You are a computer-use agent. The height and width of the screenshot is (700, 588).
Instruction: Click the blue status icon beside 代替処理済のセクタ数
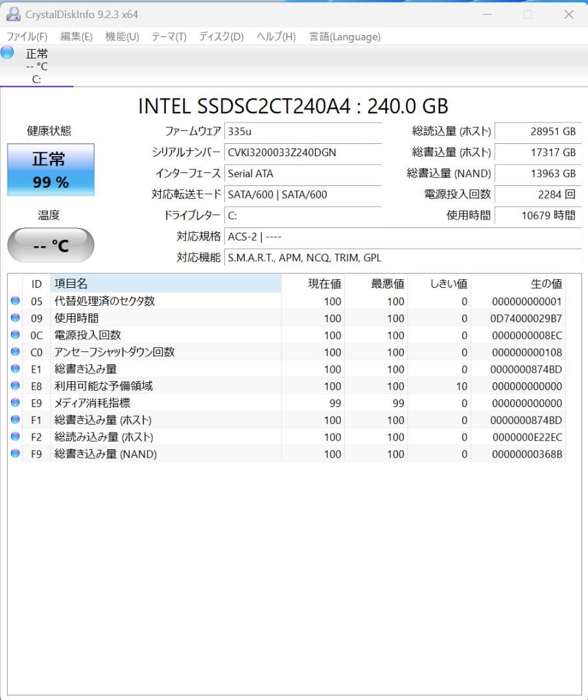tap(15, 301)
